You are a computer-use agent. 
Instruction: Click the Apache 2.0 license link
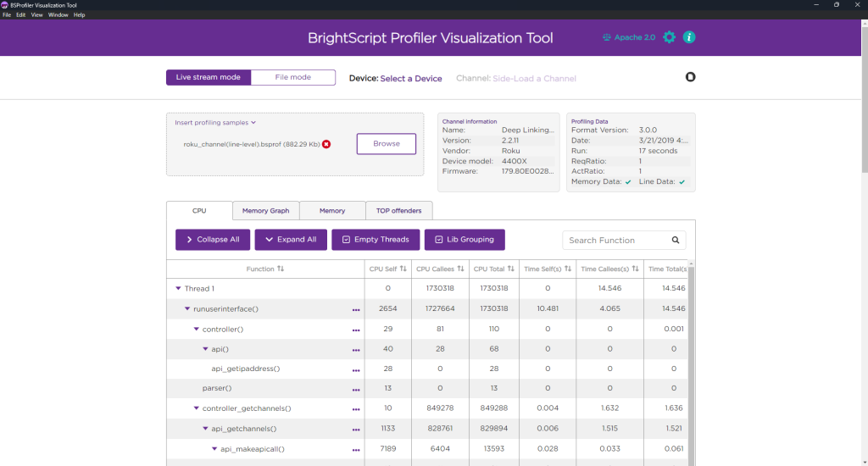tap(629, 37)
